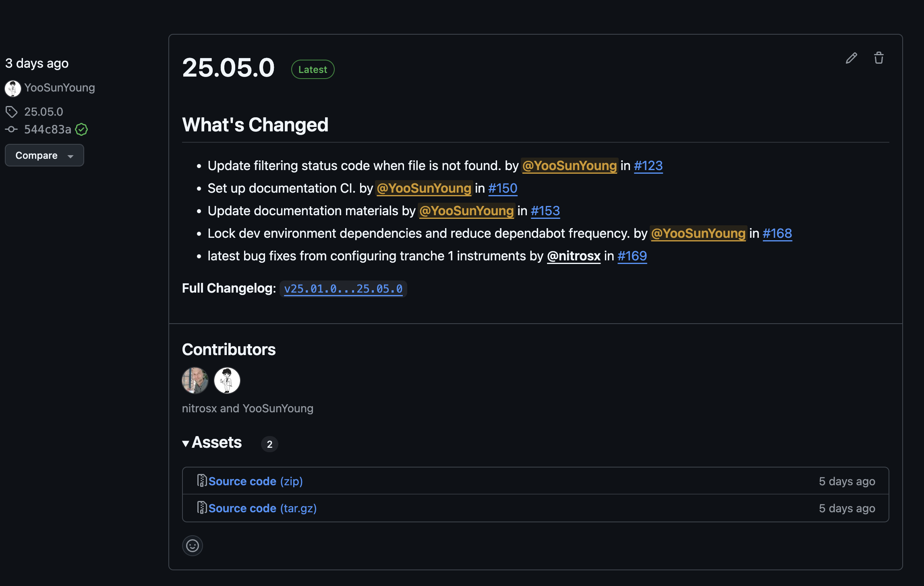Open YooSunYoung contributor avatar in Contributors
The height and width of the screenshot is (586, 924).
tap(227, 380)
